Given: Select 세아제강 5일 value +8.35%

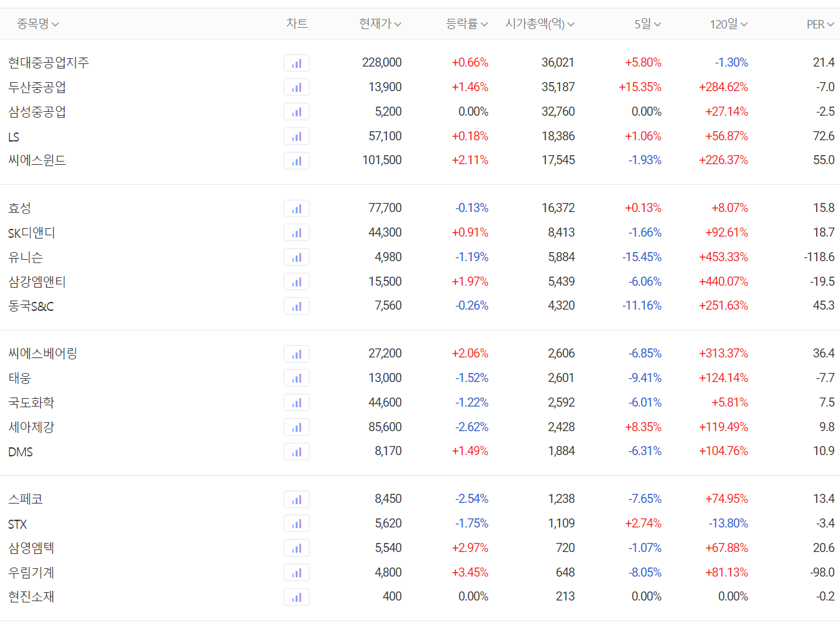Looking at the screenshot, I should coord(643,427).
